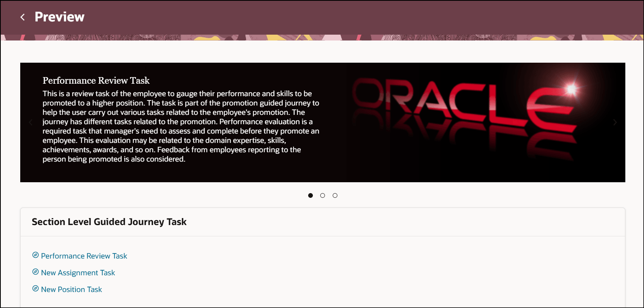Click the compass icon beside New Position Task

point(35,289)
